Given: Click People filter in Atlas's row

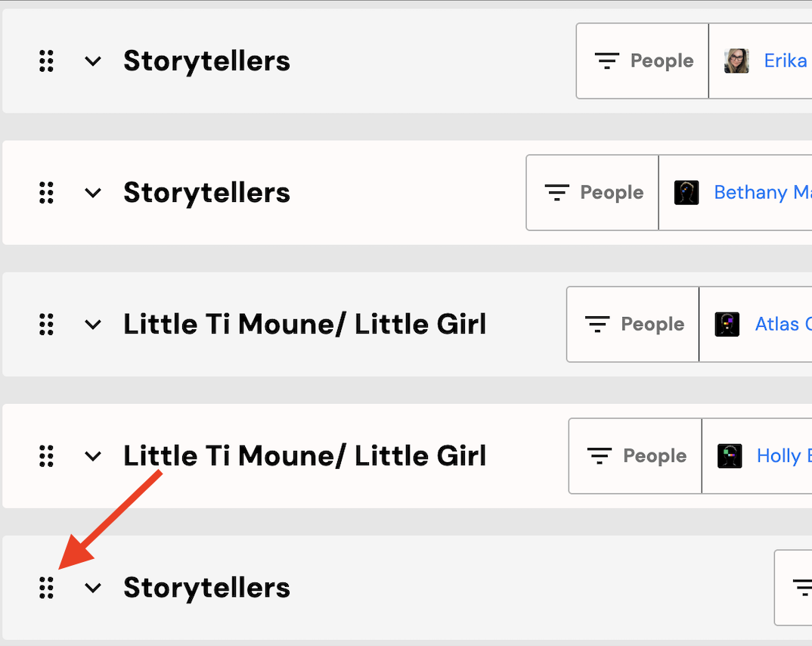Looking at the screenshot, I should coord(633,325).
